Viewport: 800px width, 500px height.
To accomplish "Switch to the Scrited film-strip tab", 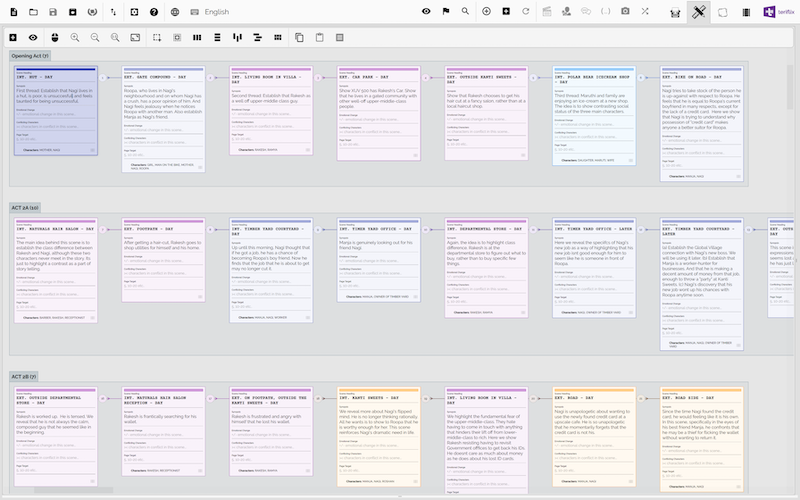I will pyautogui.click(x=746, y=12).
